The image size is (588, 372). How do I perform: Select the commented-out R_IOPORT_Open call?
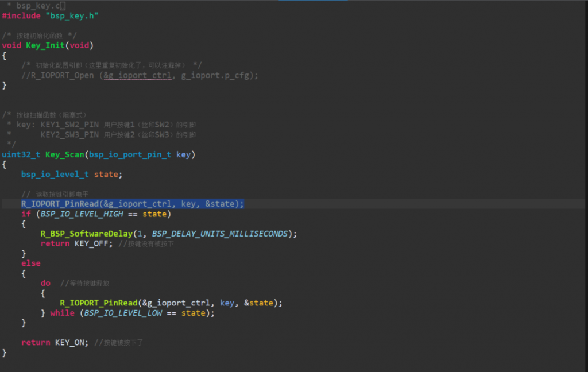coord(140,75)
